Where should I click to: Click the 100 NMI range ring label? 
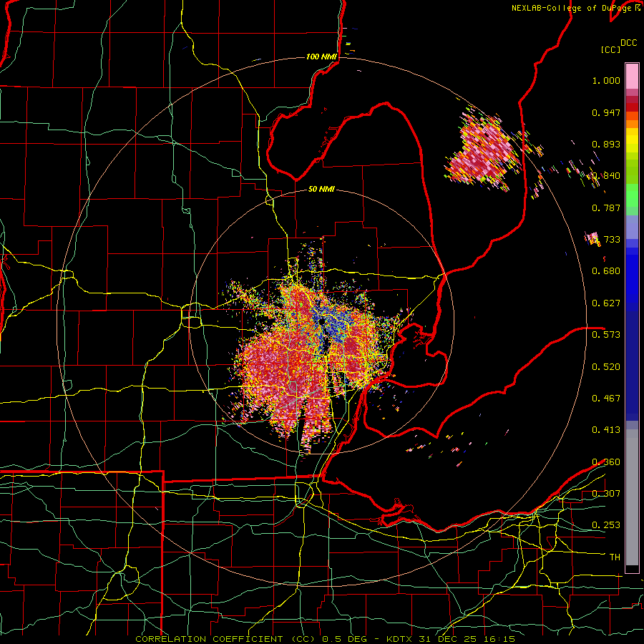click(321, 57)
